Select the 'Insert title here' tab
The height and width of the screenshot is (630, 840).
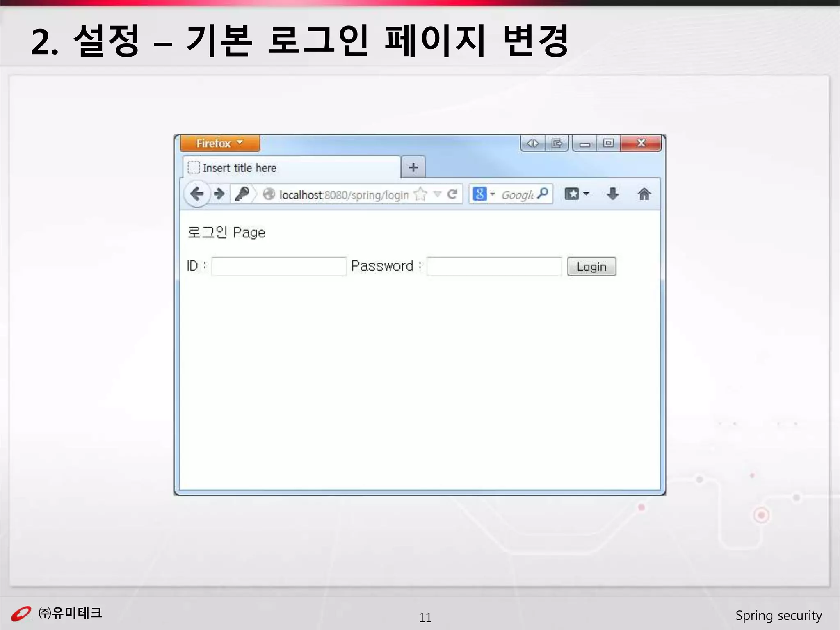(x=291, y=167)
